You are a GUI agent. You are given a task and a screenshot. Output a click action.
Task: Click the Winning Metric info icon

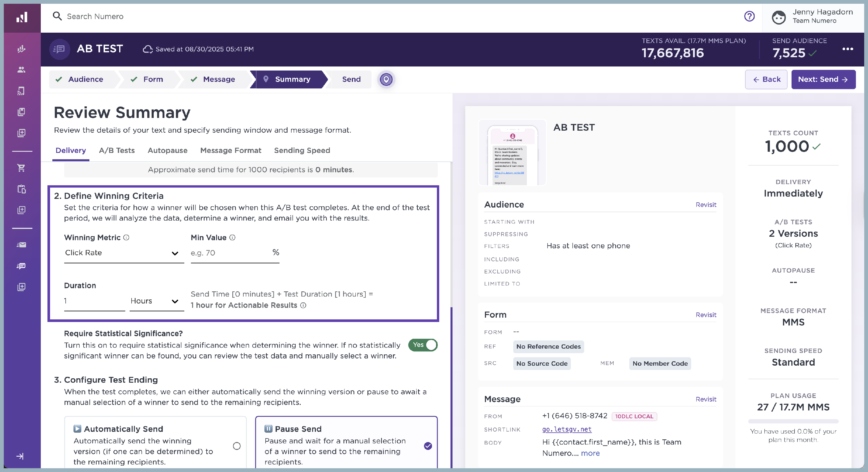pos(126,237)
